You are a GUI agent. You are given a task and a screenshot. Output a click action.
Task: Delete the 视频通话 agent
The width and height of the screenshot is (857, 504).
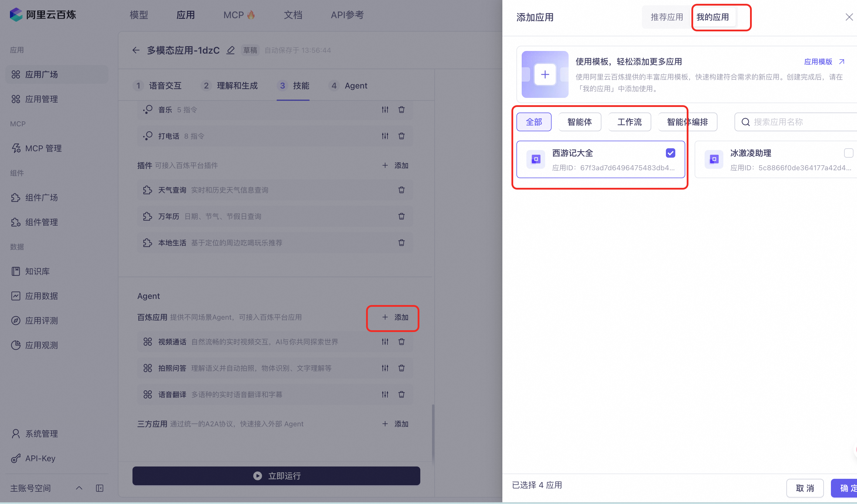click(402, 341)
